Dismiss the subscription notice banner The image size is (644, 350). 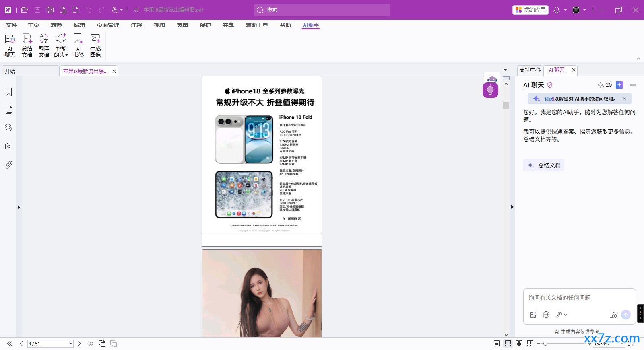tap(624, 99)
